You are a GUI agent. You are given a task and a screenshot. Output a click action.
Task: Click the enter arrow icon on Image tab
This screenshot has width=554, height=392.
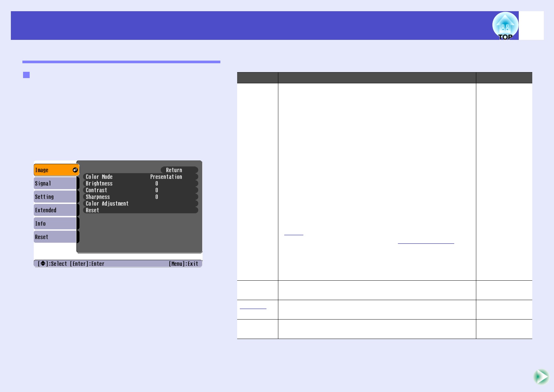click(75, 170)
